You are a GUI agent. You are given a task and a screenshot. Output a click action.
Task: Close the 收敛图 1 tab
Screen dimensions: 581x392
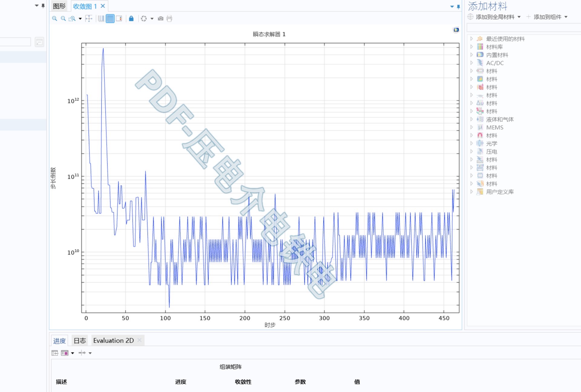pyautogui.click(x=103, y=6)
